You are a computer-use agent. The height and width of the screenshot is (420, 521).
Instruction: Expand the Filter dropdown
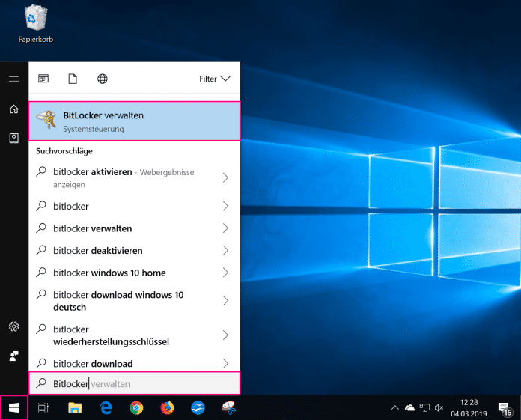(215, 79)
